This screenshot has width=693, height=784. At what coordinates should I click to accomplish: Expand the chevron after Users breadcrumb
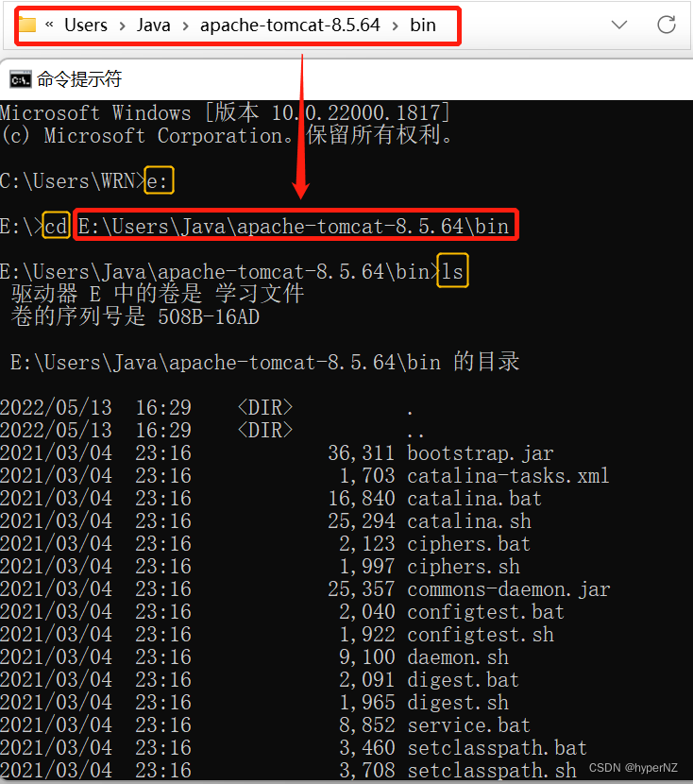click(123, 26)
